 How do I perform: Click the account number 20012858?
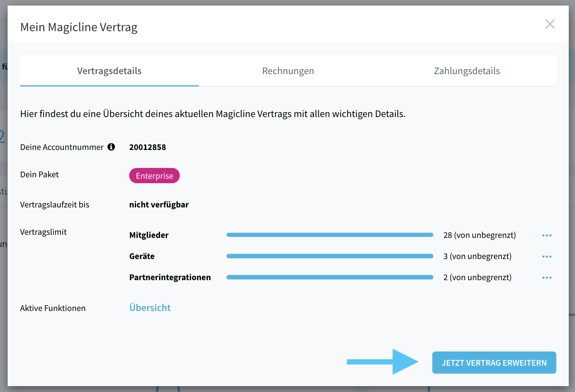coord(148,147)
